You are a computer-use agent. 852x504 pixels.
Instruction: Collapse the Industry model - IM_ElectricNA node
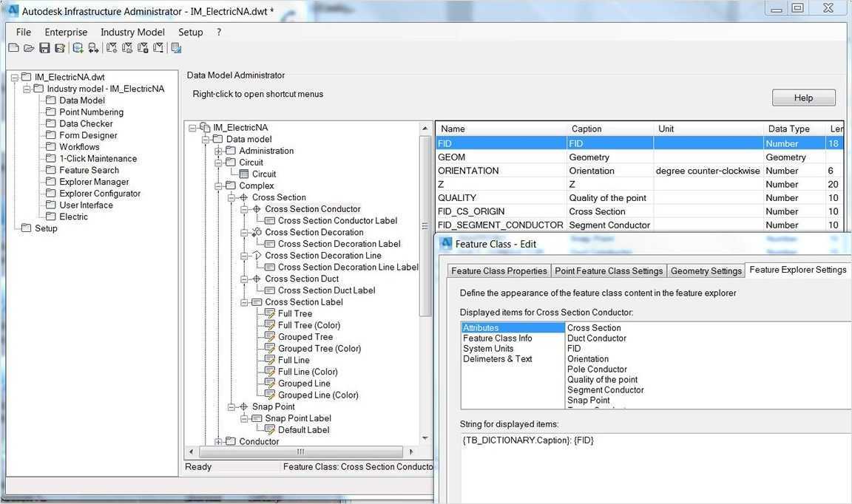tap(27, 89)
